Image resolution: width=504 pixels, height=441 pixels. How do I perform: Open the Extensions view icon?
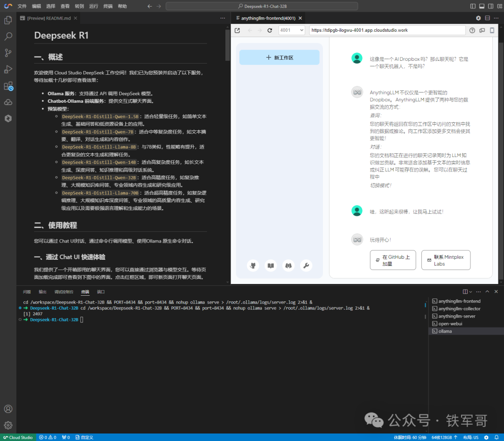pyautogui.click(x=8, y=86)
